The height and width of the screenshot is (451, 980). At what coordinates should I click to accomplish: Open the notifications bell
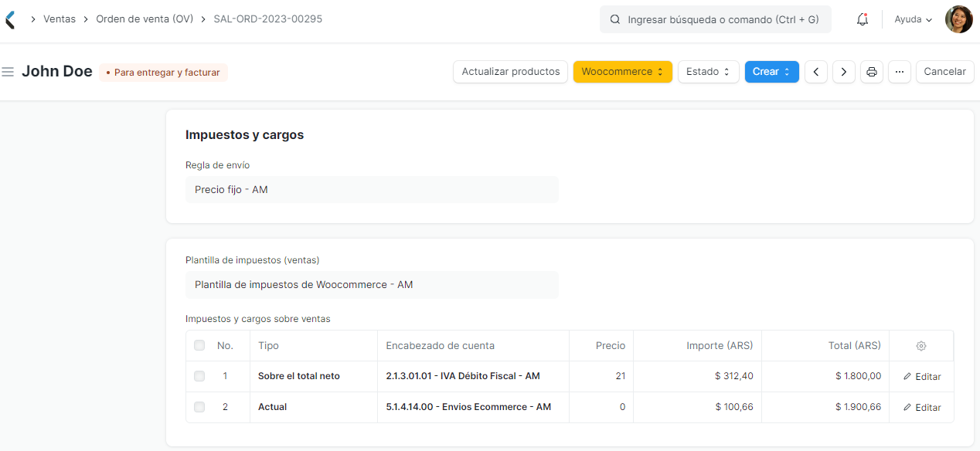(863, 19)
